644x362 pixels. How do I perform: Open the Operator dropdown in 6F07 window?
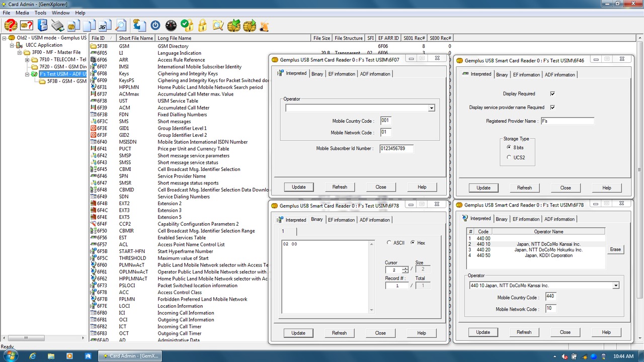tap(431, 108)
